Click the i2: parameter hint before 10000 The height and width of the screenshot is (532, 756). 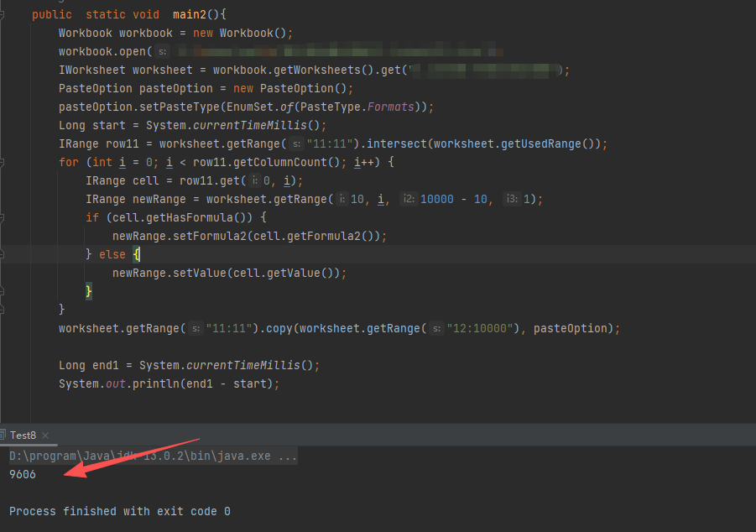[409, 200]
